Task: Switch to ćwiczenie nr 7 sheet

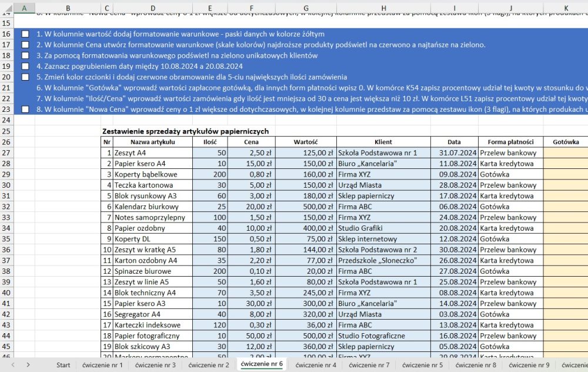Action: (369, 365)
